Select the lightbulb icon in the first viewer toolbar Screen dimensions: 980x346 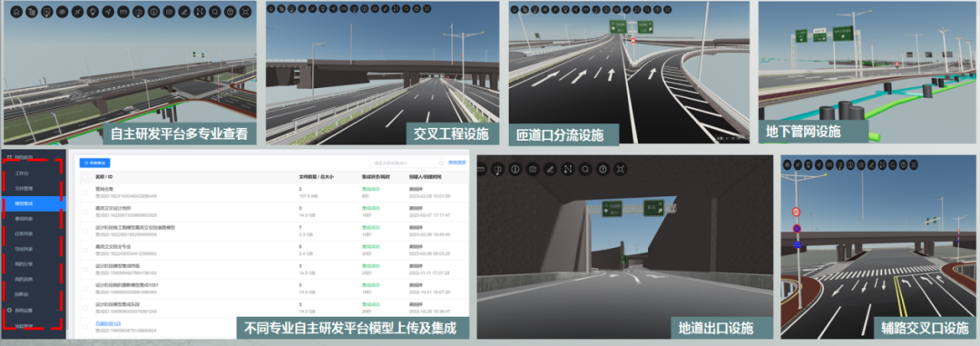click(93, 12)
